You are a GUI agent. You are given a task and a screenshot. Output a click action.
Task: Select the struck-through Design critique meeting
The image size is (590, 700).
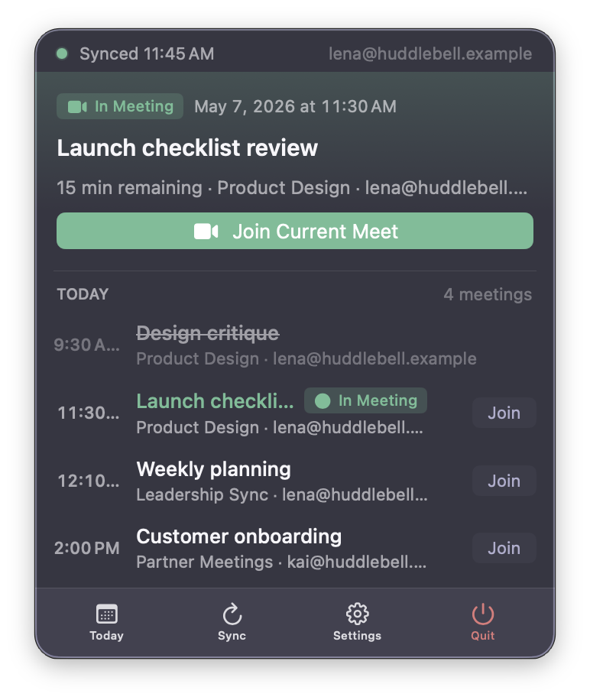tap(208, 333)
